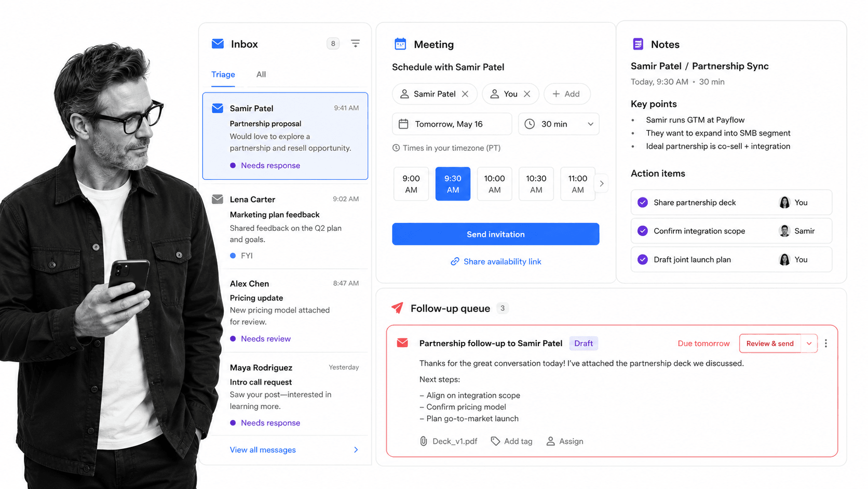Expand Review & send dropdown arrow
The height and width of the screenshot is (489, 868).
pyautogui.click(x=809, y=343)
